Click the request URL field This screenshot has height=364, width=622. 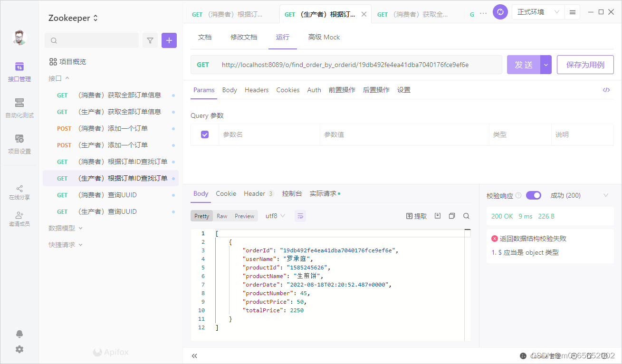tap(359, 65)
